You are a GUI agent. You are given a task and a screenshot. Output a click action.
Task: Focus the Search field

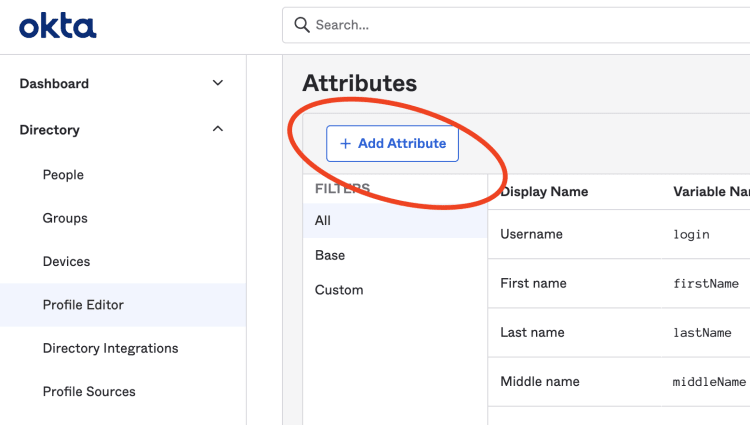pos(516,25)
